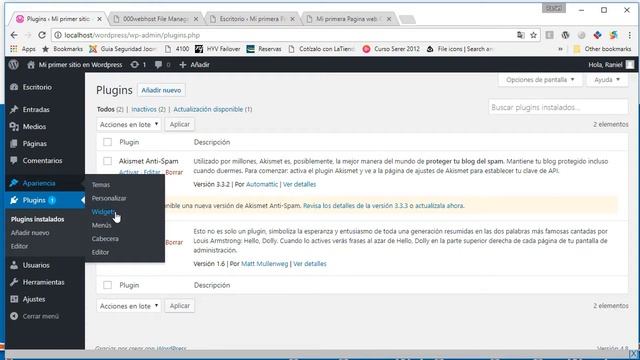This screenshot has height=360, width=640.
Task: Select 'Personalizar' in the Apariencia flyout
Action: pos(109,198)
